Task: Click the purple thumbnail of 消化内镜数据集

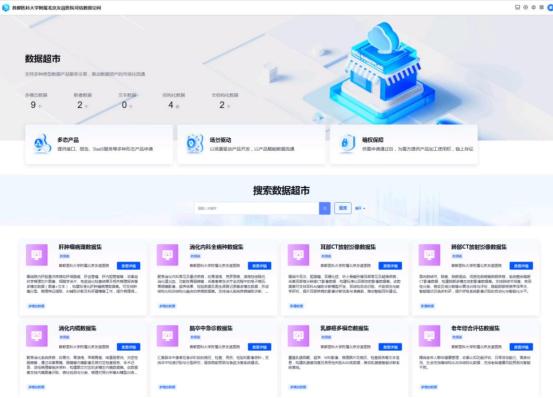Action: pyautogui.click(x=37, y=336)
